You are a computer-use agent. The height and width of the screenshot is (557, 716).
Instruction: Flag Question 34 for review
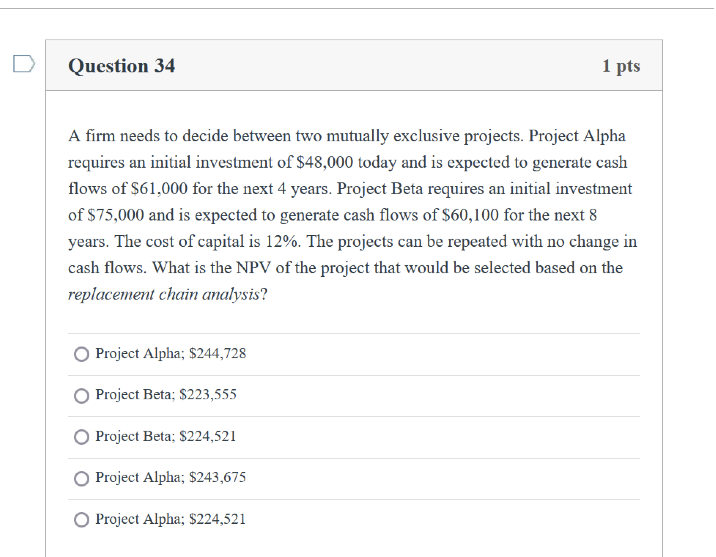click(x=23, y=66)
